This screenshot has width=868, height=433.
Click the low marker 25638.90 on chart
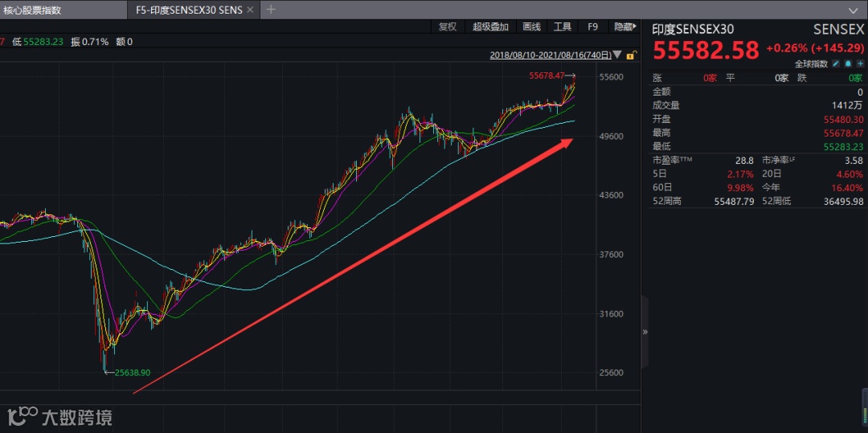[x=133, y=373]
